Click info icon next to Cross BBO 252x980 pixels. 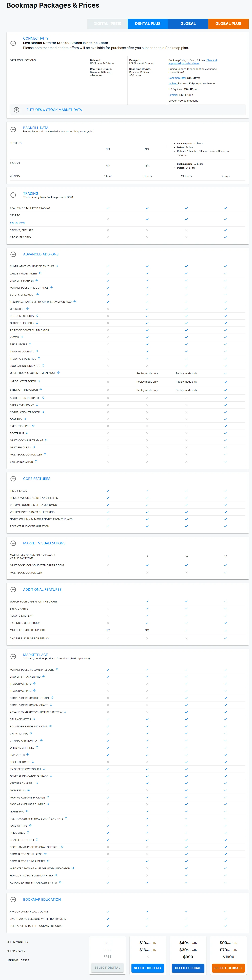click(x=27, y=308)
